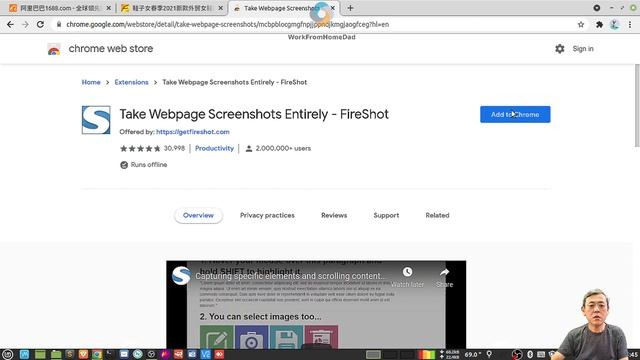
Task: Open a new browser tab
Action: click(x=350, y=8)
